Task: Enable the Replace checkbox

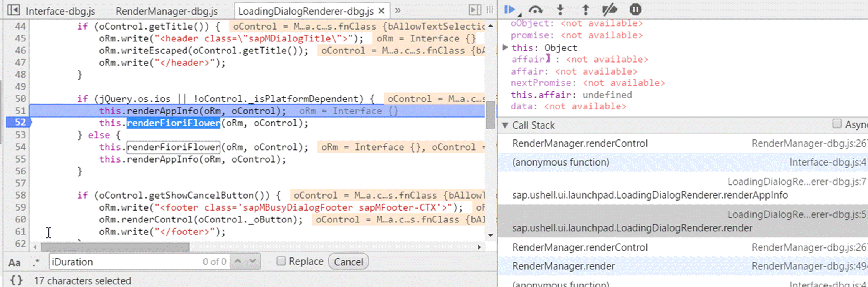Action: point(281,261)
